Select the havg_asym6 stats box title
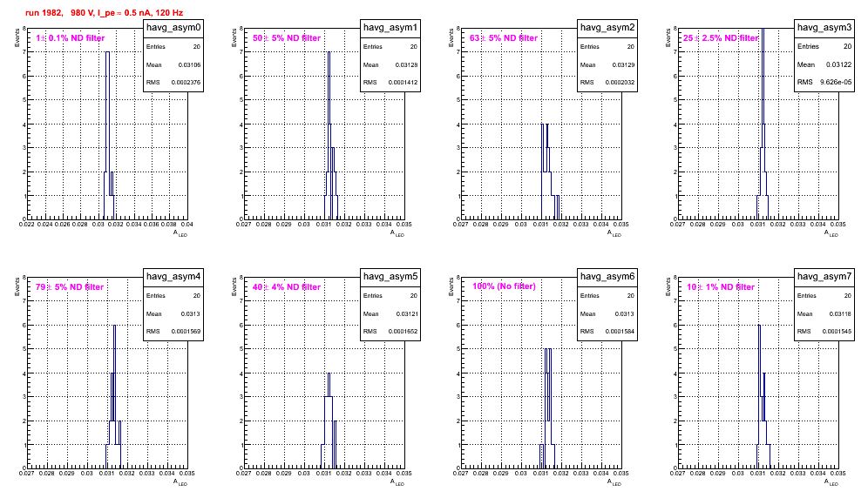 pyautogui.click(x=607, y=277)
